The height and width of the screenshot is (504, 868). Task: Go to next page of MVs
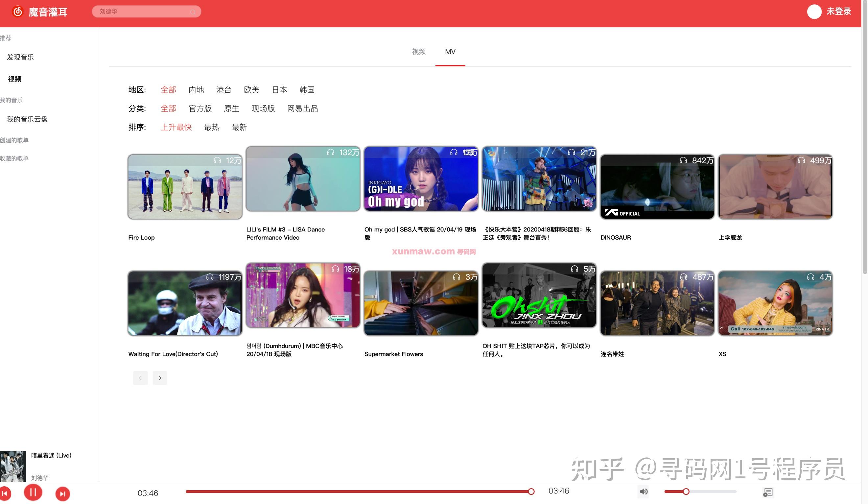[160, 377]
